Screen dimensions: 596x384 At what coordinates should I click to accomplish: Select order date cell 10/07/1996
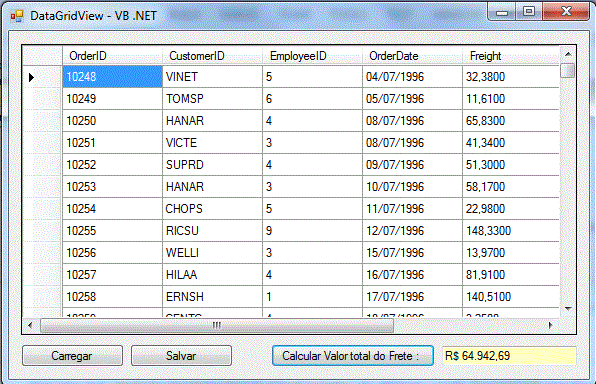[x=412, y=187]
